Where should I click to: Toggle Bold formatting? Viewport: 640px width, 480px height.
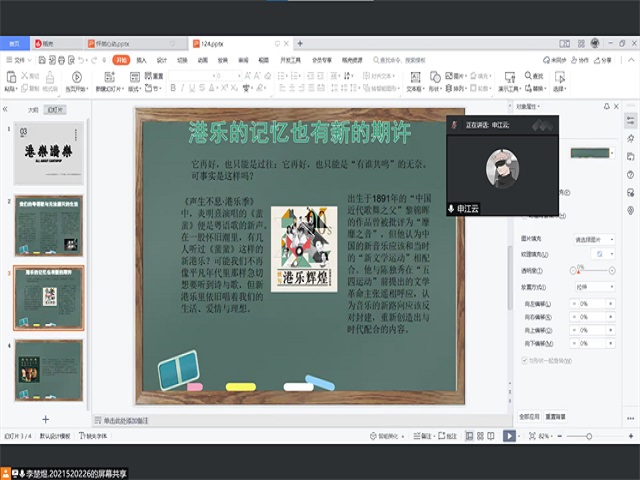173,88
